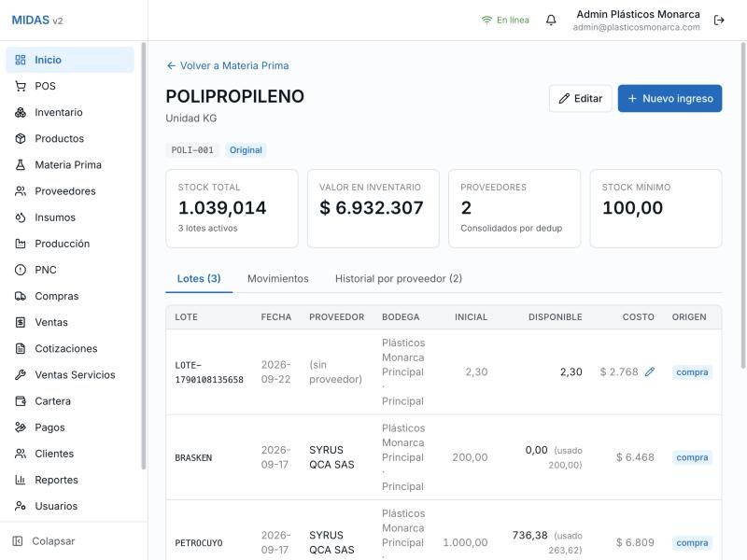Click cost $ 6.809 value
Screen dimensions: 747x560
click(635, 542)
